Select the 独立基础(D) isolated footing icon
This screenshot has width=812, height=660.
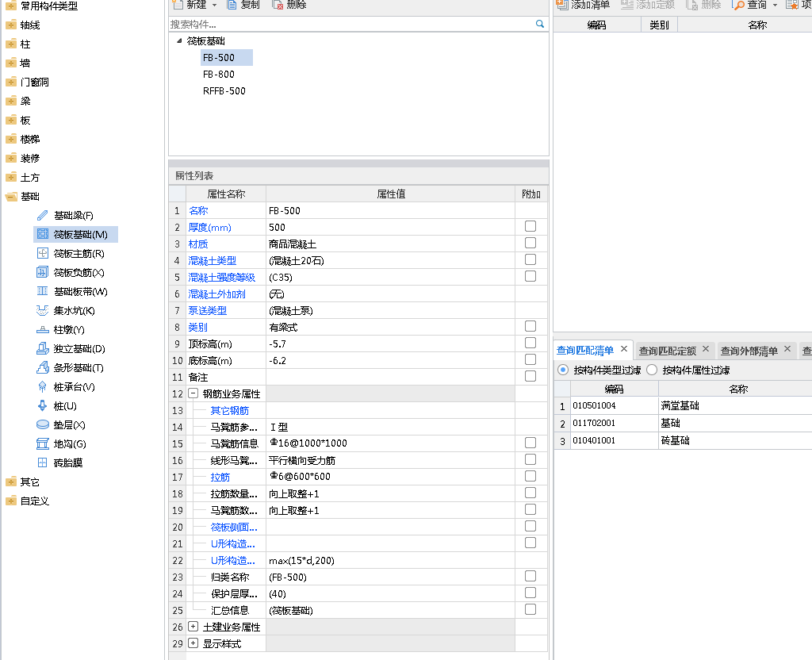(43, 349)
